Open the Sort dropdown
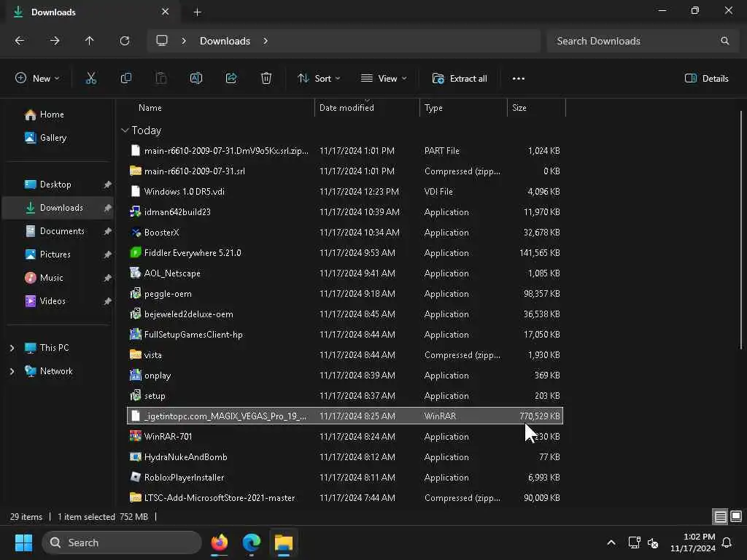Image resolution: width=747 pixels, height=560 pixels. (318, 79)
